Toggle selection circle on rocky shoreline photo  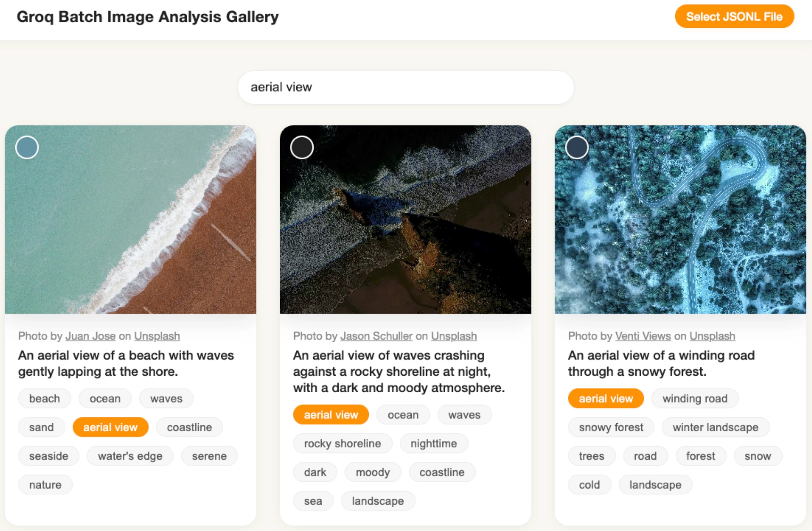302,147
